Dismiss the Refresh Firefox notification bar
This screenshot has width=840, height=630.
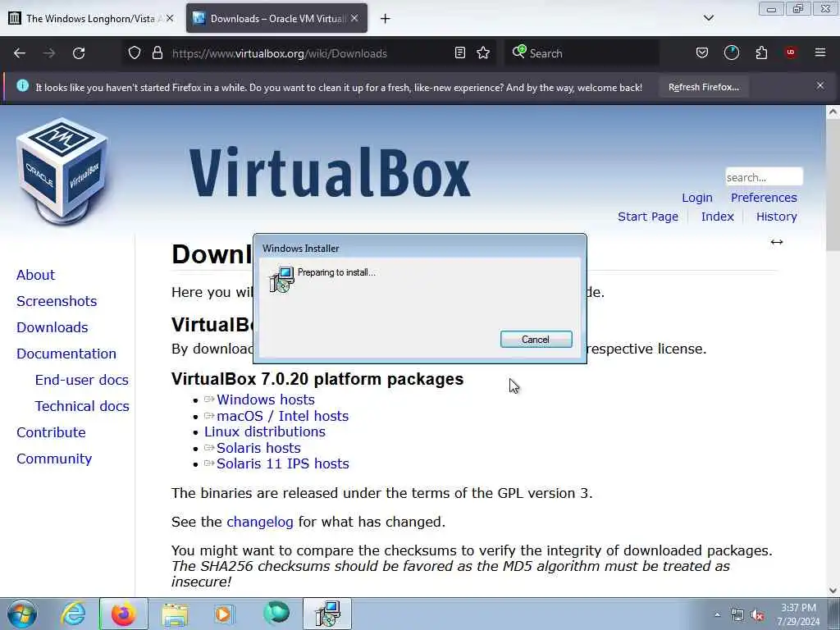pyautogui.click(x=820, y=85)
